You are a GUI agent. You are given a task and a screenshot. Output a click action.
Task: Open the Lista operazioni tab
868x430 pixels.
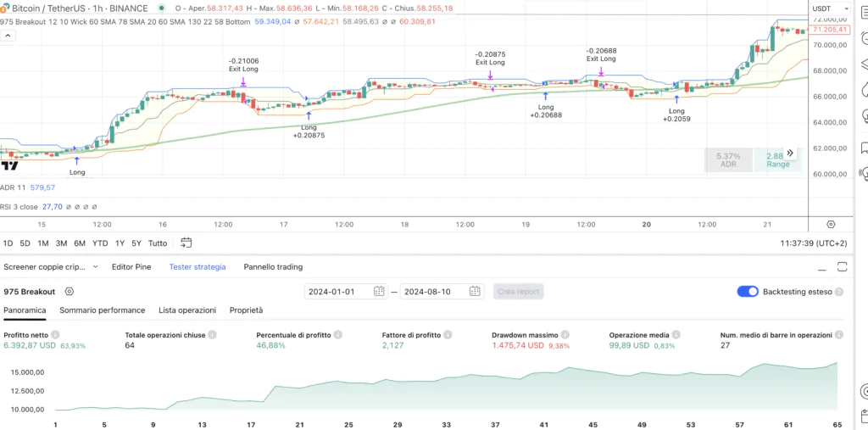187,310
